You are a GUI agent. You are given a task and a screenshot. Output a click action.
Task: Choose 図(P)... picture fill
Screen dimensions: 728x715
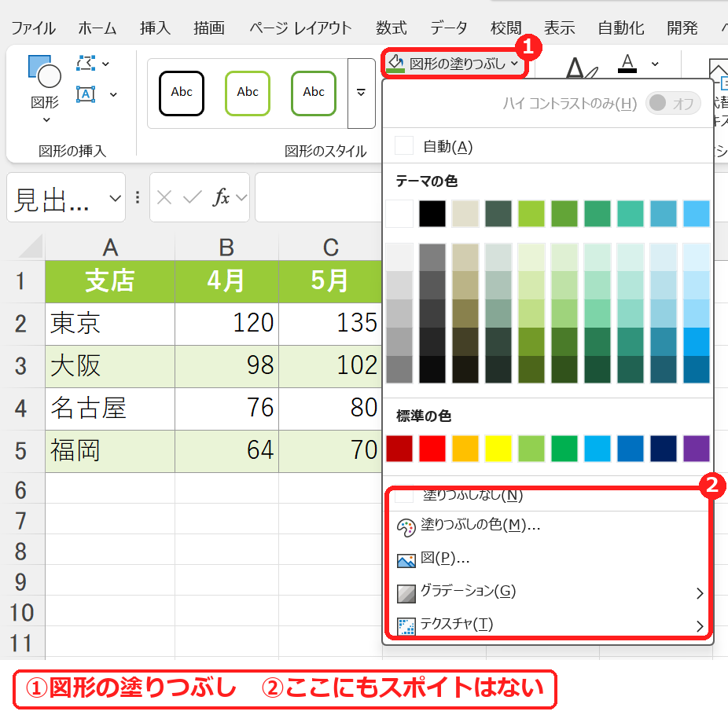[548, 560]
